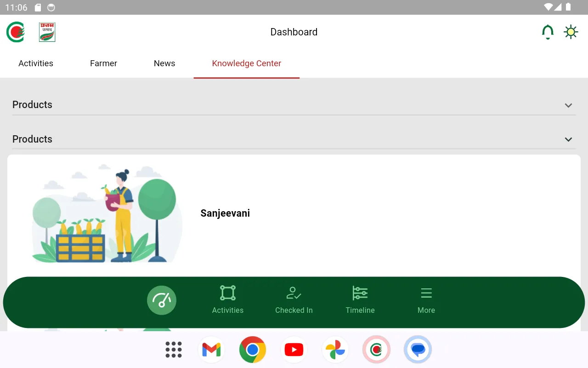Image resolution: width=588 pixels, height=368 pixels.
Task: Open the app drawer grid icon
Action: [x=174, y=350]
